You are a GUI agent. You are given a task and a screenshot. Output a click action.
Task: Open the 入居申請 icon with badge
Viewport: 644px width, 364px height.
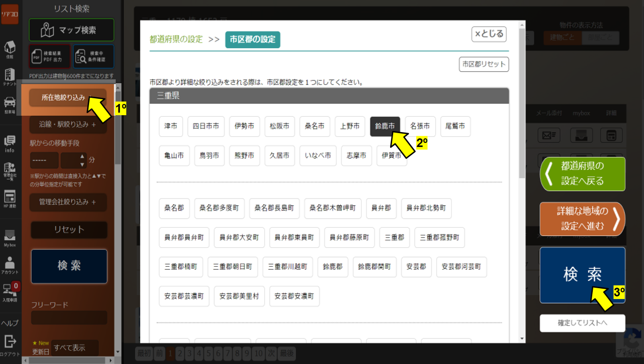click(x=10, y=292)
